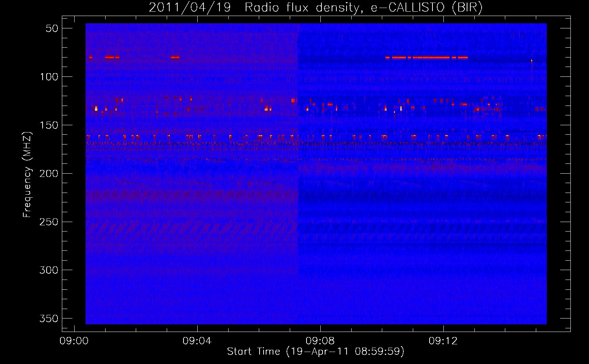Click the '300' frequency tick label
The width and height of the screenshot is (589, 364).
point(49,270)
